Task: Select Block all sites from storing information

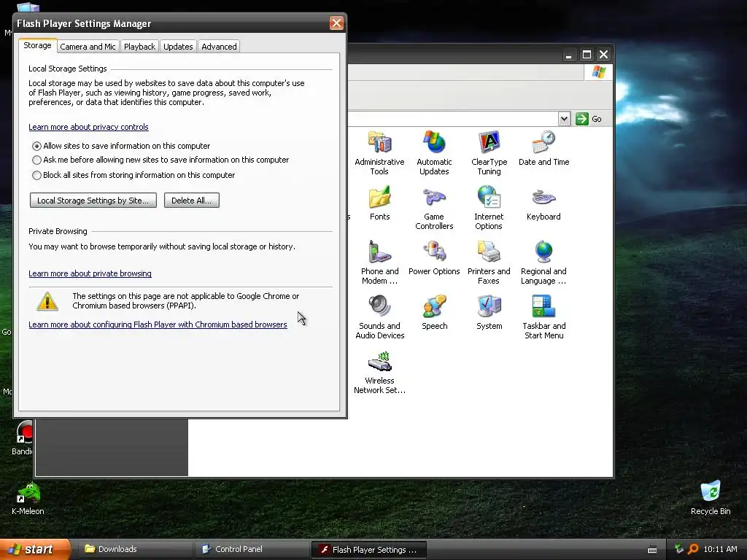Action: point(36,175)
